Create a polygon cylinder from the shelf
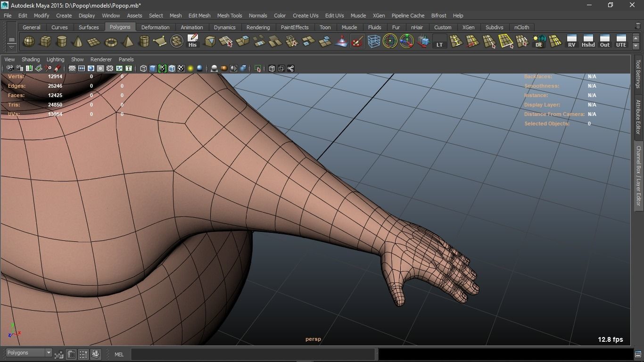The width and height of the screenshot is (644, 362). (62, 42)
